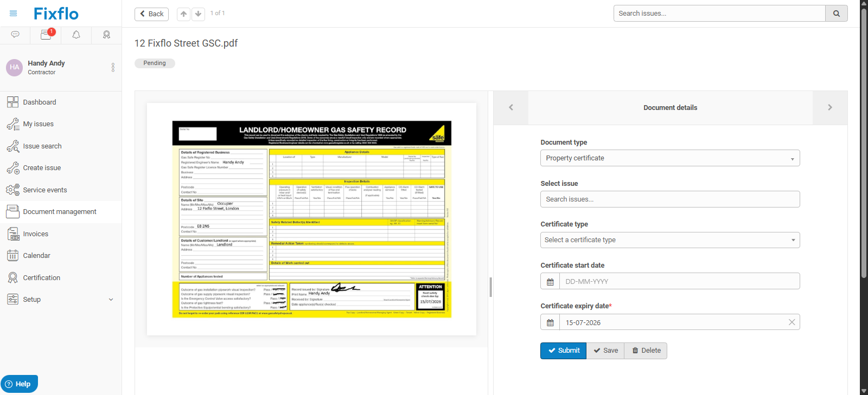Click the Certificate start date field
The height and width of the screenshot is (395, 868).
pos(680,281)
